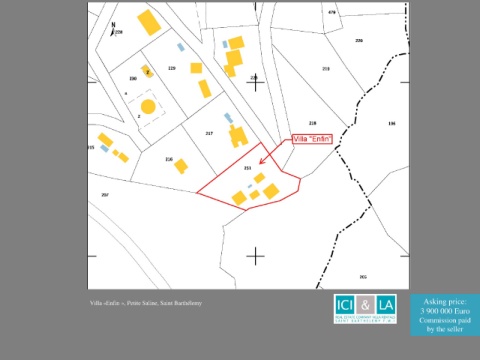Click parcel number 253 inside red outline
Screen dimensions: 480x360
tap(247, 168)
